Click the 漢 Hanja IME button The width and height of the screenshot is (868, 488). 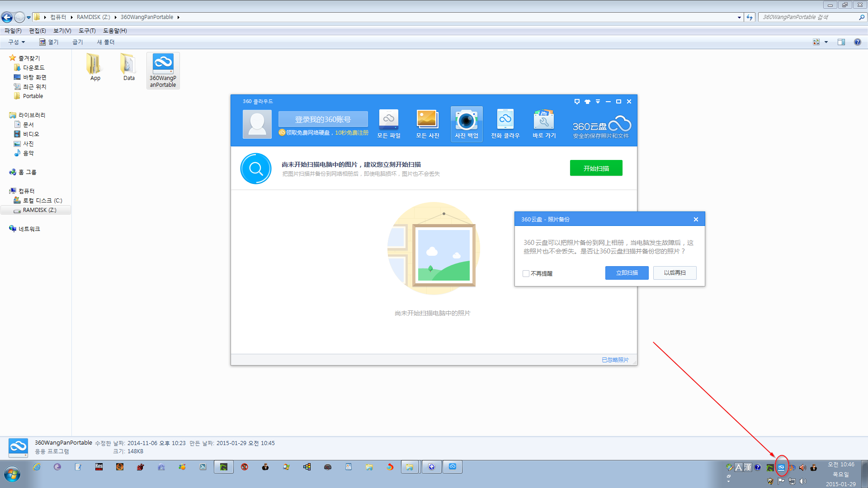(748, 468)
